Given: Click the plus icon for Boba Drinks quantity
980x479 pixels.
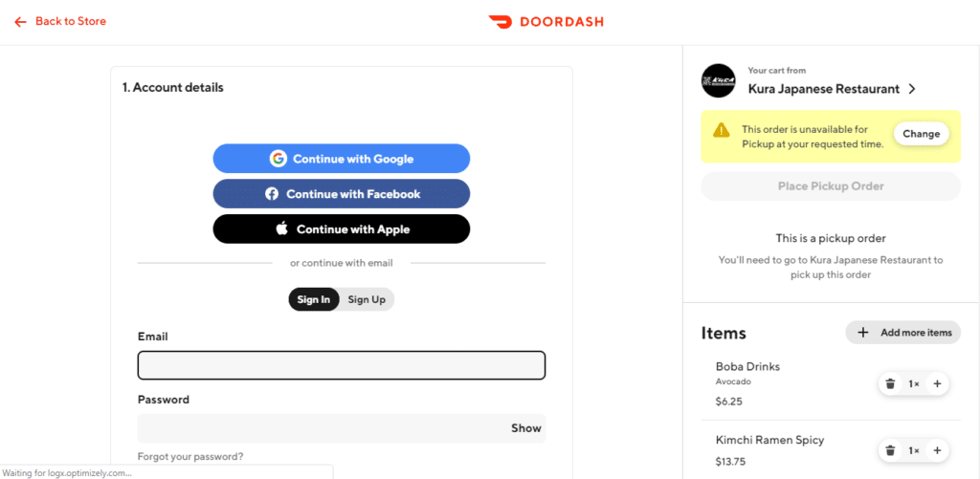Looking at the screenshot, I should [937, 384].
